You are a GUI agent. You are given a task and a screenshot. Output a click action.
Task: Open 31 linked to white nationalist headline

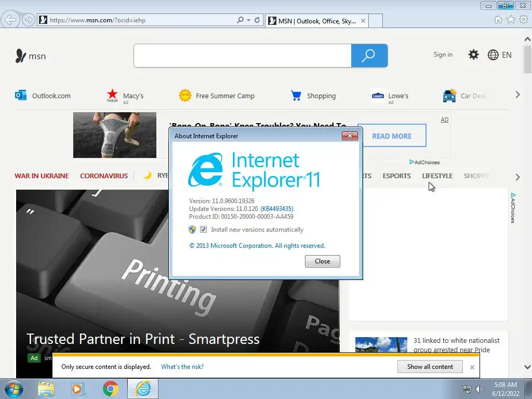point(456,345)
